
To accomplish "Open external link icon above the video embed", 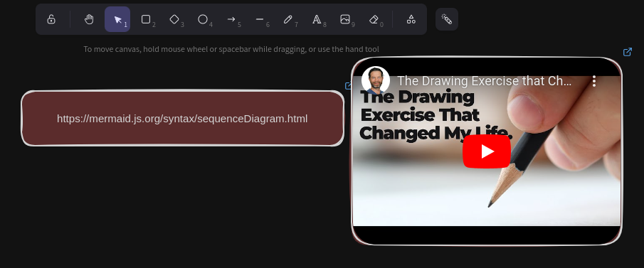I will pos(627,52).
